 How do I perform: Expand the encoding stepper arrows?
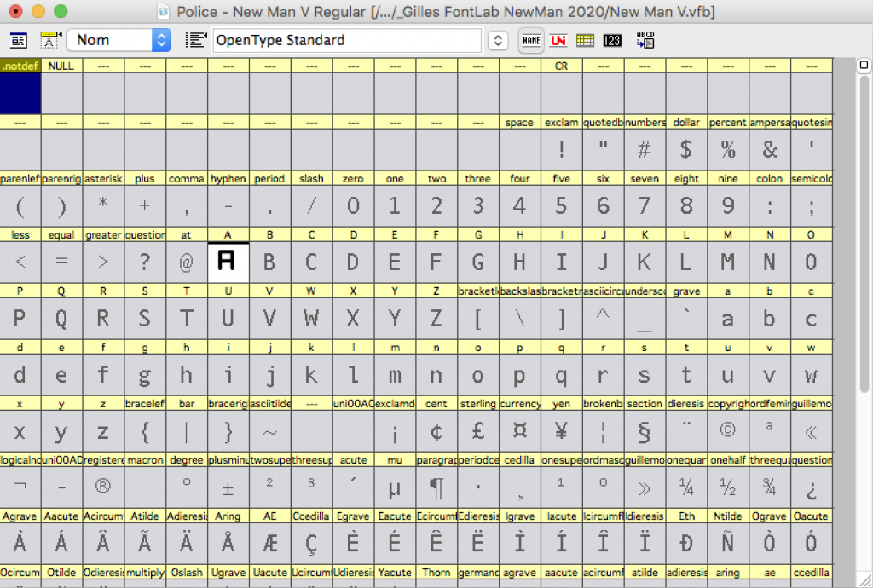click(498, 40)
